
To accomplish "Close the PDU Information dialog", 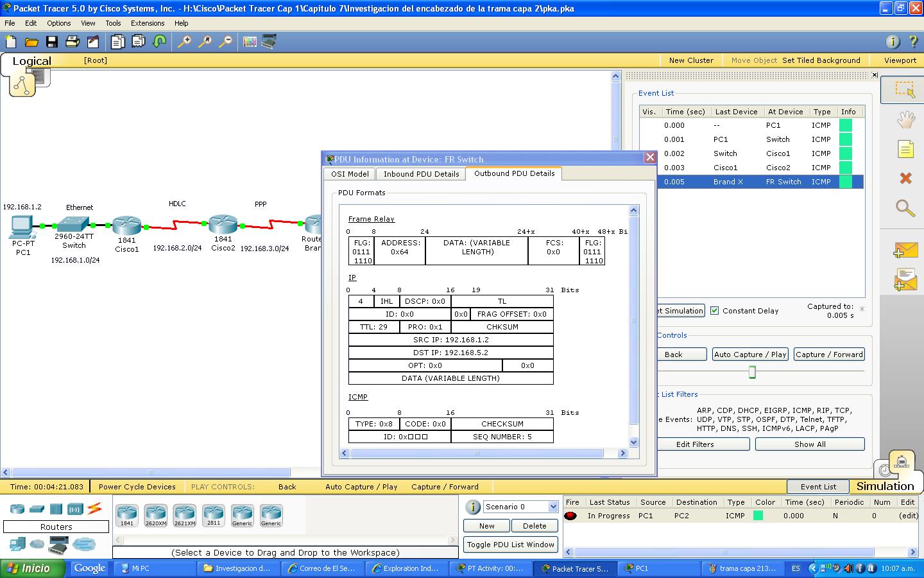I will click(650, 157).
